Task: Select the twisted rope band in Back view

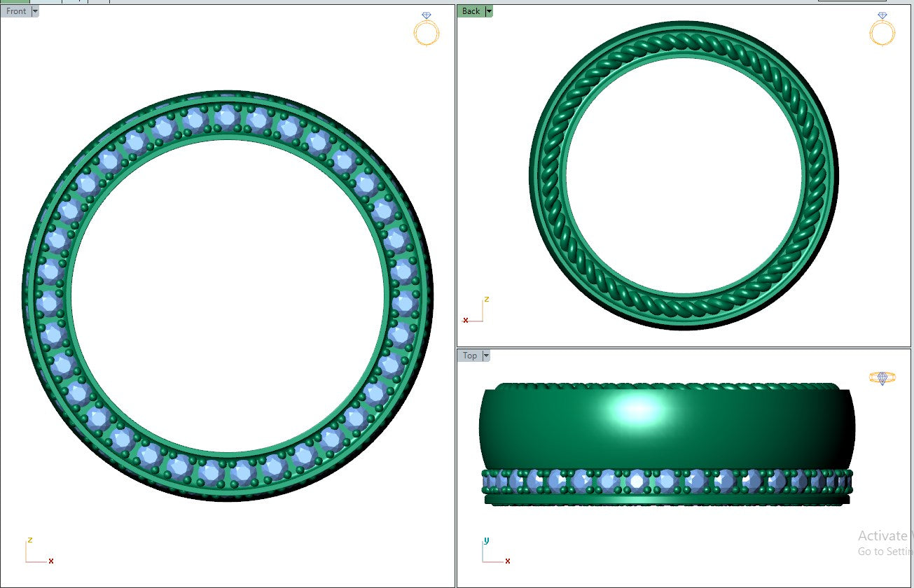Action: [683, 42]
